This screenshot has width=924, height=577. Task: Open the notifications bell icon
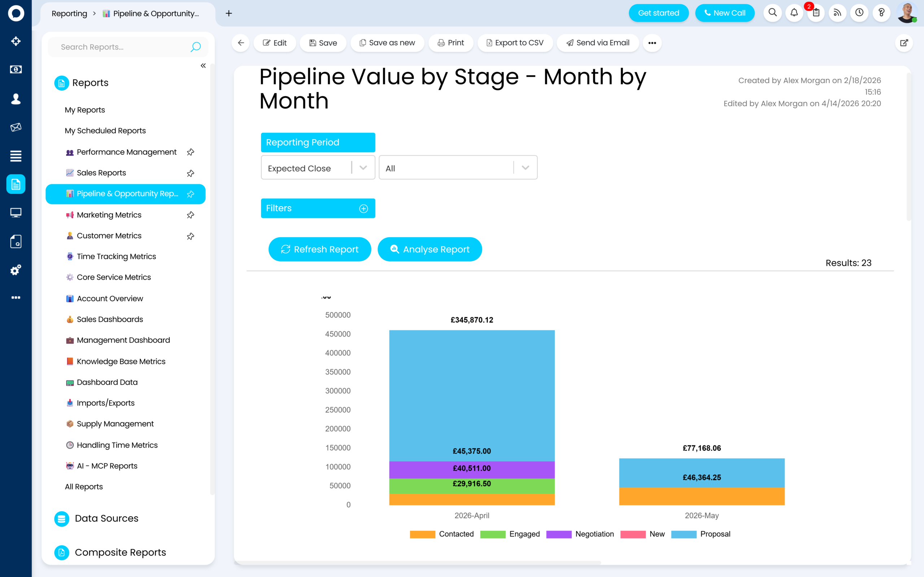pos(794,13)
